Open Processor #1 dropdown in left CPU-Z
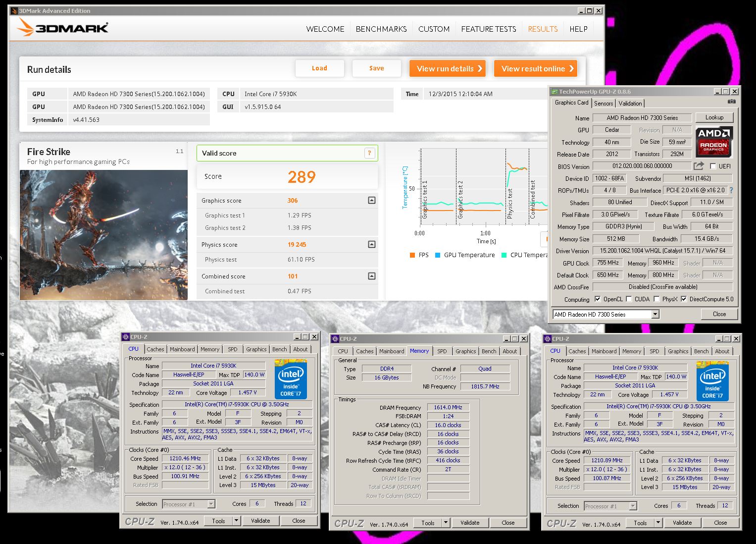The height and width of the screenshot is (544, 756). (x=211, y=504)
